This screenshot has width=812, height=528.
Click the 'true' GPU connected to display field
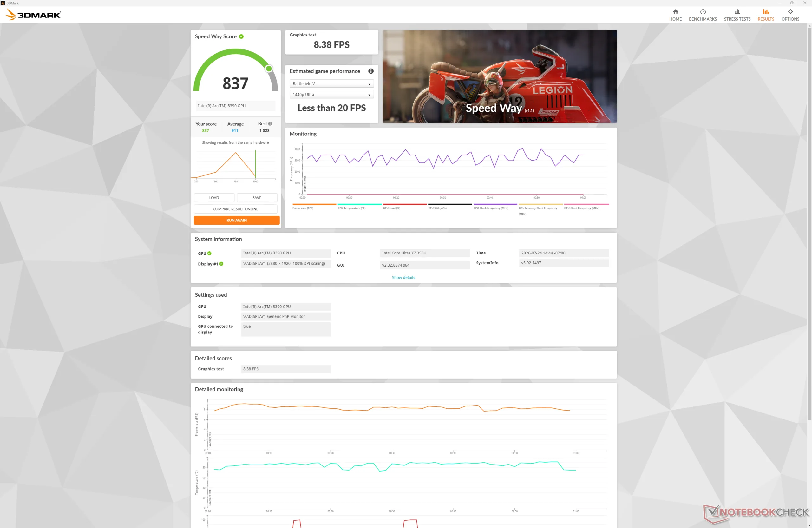[x=285, y=329]
